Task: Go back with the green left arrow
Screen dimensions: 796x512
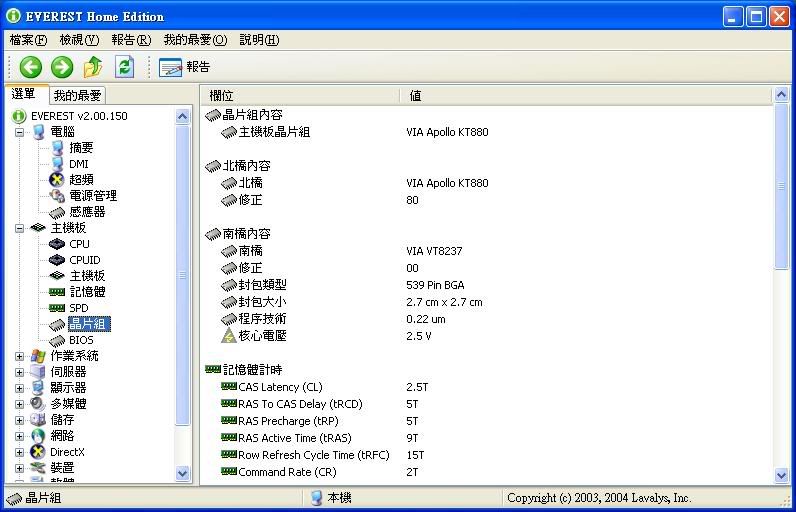Action: 30,67
